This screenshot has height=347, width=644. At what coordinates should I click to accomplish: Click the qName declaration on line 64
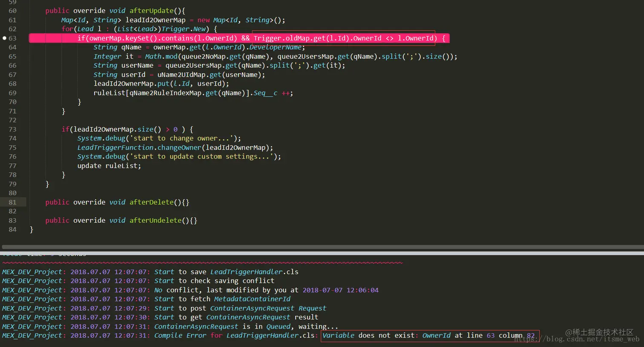coord(131,47)
